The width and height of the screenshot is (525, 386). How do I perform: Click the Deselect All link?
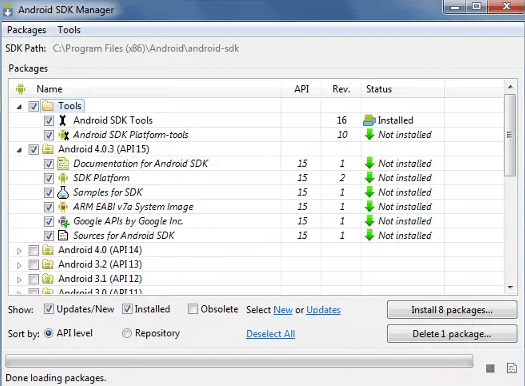(271, 334)
